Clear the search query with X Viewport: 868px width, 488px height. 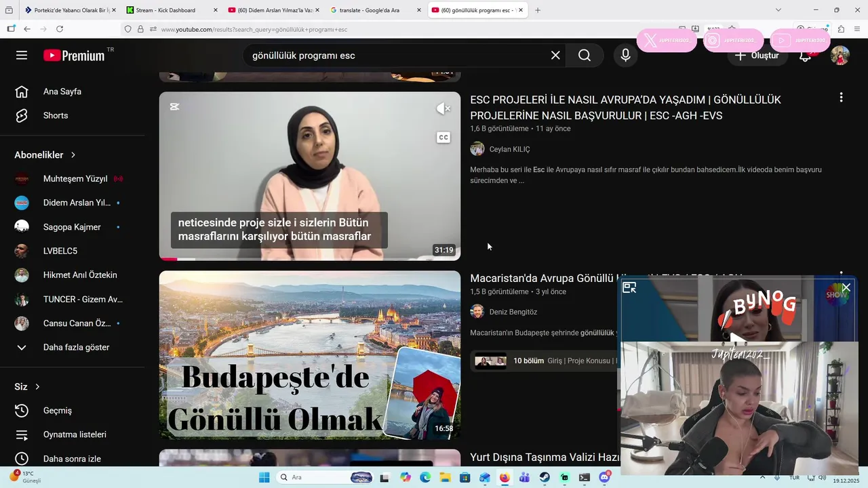555,56
